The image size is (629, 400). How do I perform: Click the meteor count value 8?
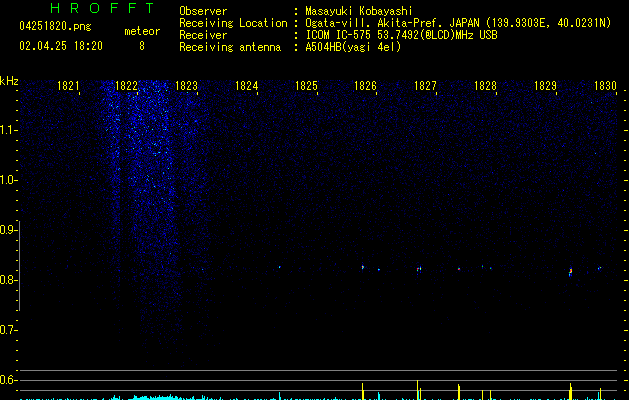(x=142, y=46)
